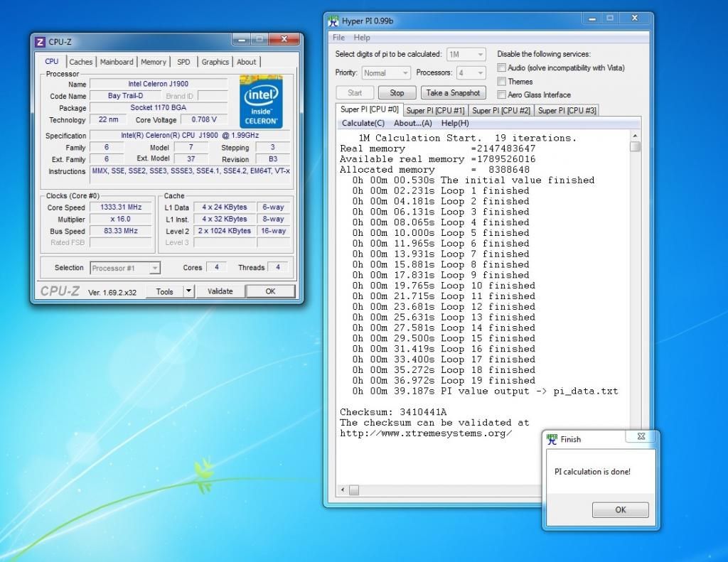Click OK in the Finish dialog
This screenshot has width=728, height=562.
[x=620, y=509]
